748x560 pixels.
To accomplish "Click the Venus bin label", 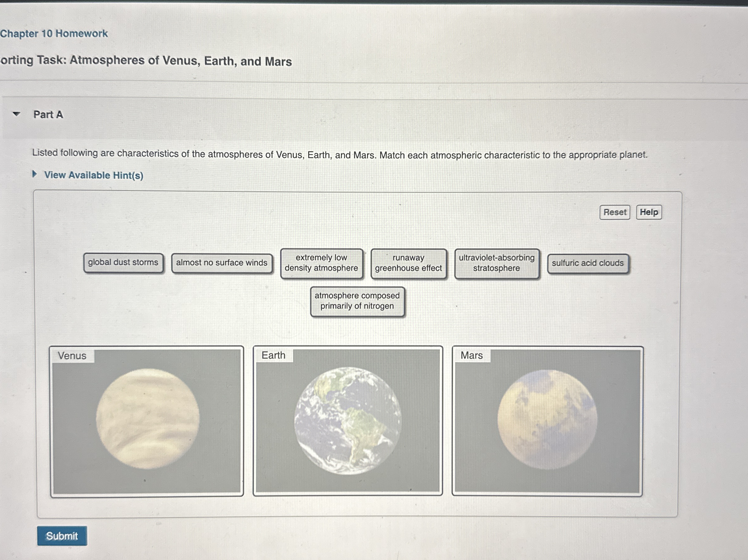I will click(x=72, y=356).
